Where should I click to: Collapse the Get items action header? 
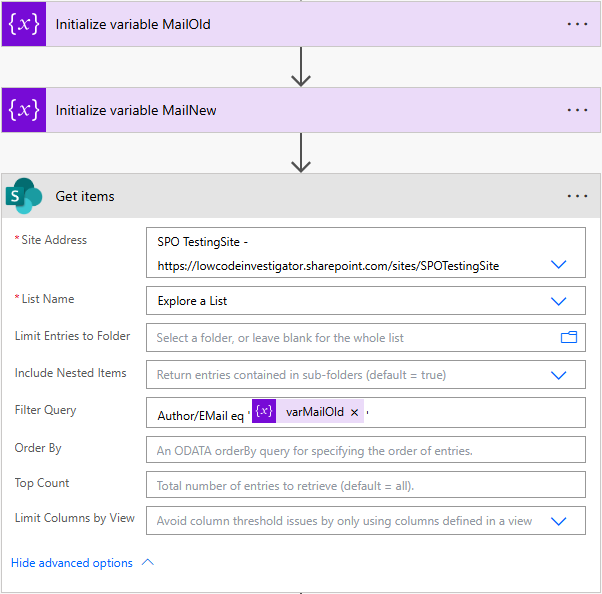coord(300,196)
